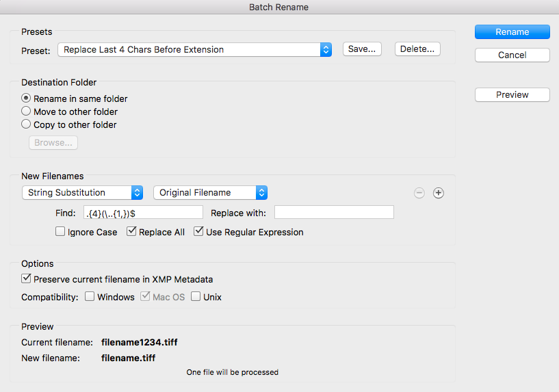Uncheck Preserve current filename in XMP Metadata

27,279
